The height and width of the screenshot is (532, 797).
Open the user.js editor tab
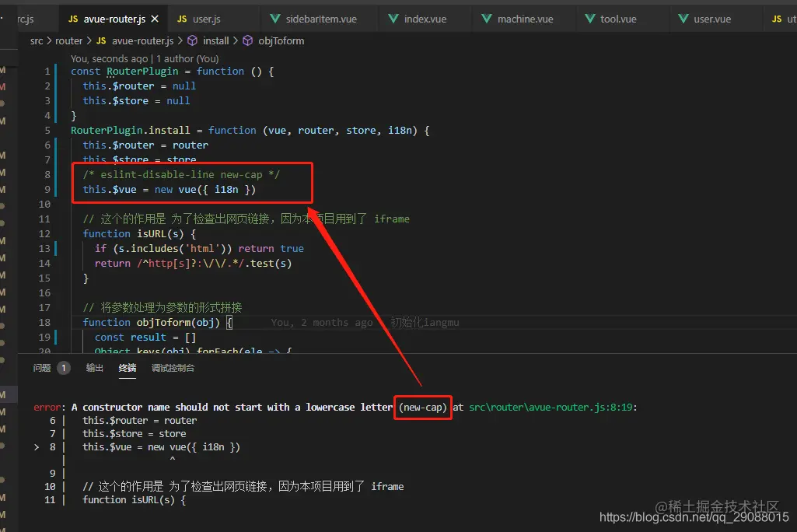pyautogui.click(x=206, y=19)
